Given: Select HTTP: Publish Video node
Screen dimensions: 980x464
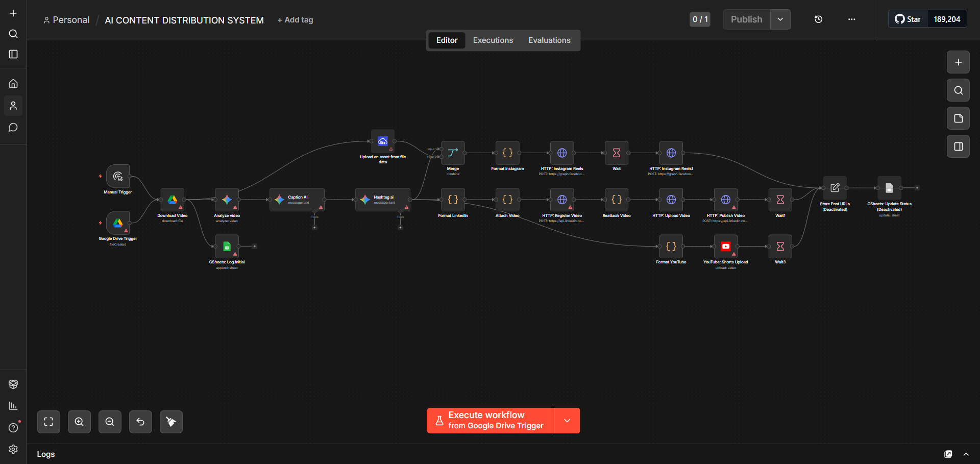Looking at the screenshot, I should 726,200.
